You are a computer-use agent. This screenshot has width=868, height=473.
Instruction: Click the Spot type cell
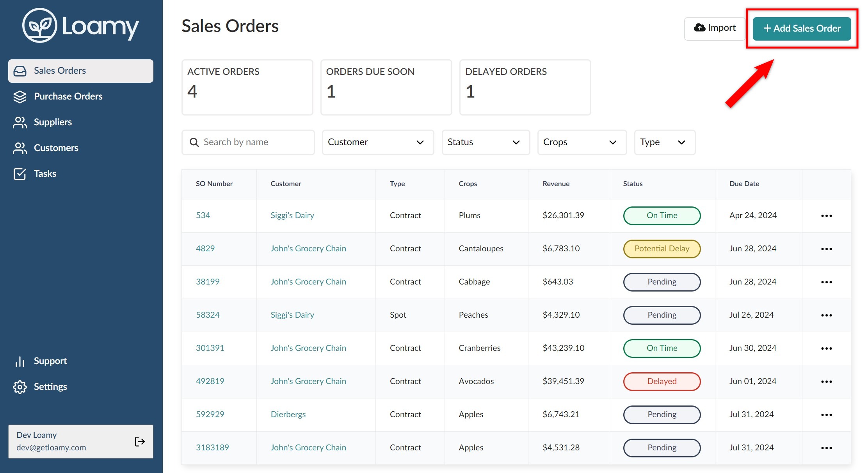pos(398,315)
